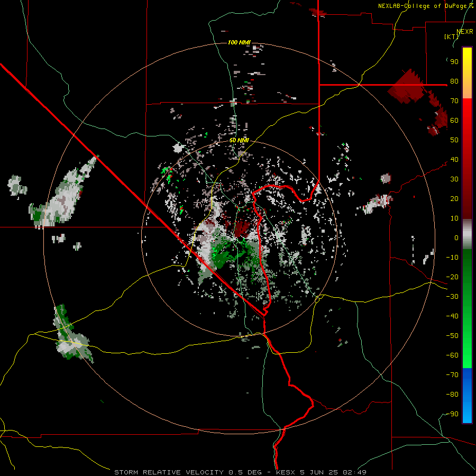Click the -90 value on velocity scale

tap(452, 414)
